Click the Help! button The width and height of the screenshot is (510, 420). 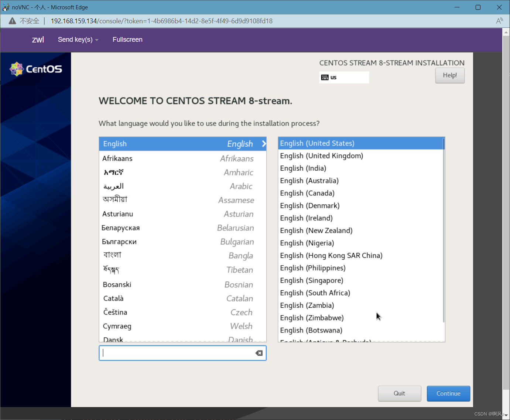[x=450, y=75]
